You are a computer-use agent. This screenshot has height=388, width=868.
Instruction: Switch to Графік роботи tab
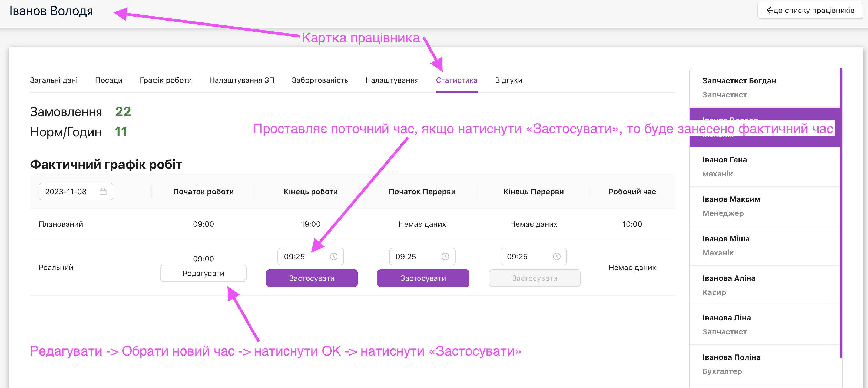point(165,80)
